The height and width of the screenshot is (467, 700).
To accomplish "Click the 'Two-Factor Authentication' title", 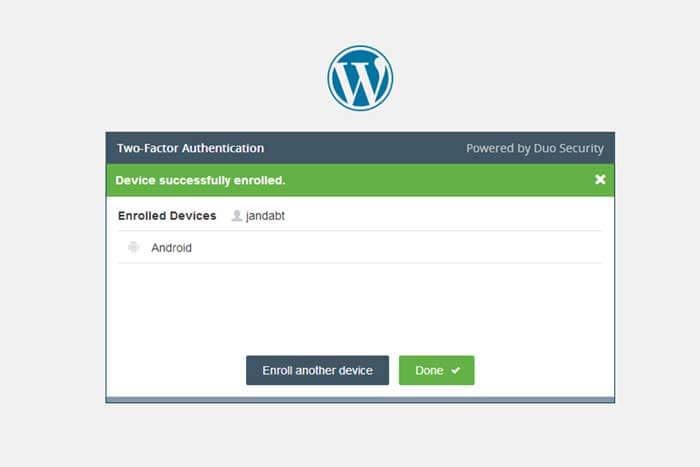I will click(x=190, y=148).
